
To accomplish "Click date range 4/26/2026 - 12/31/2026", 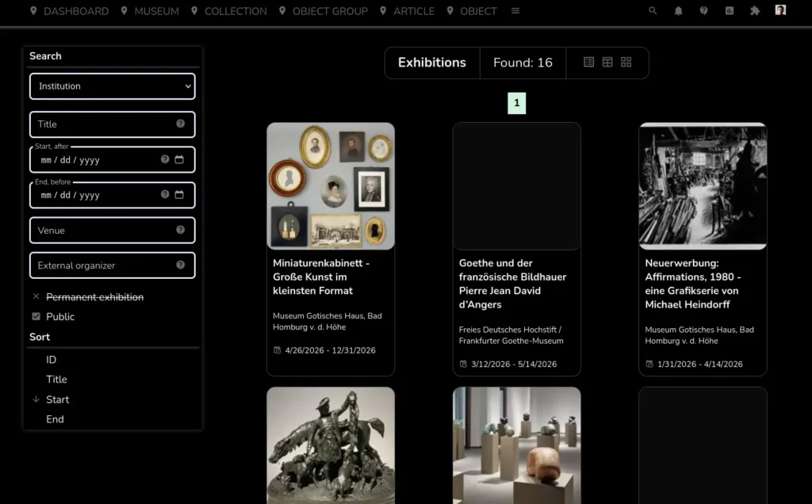I will click(331, 350).
